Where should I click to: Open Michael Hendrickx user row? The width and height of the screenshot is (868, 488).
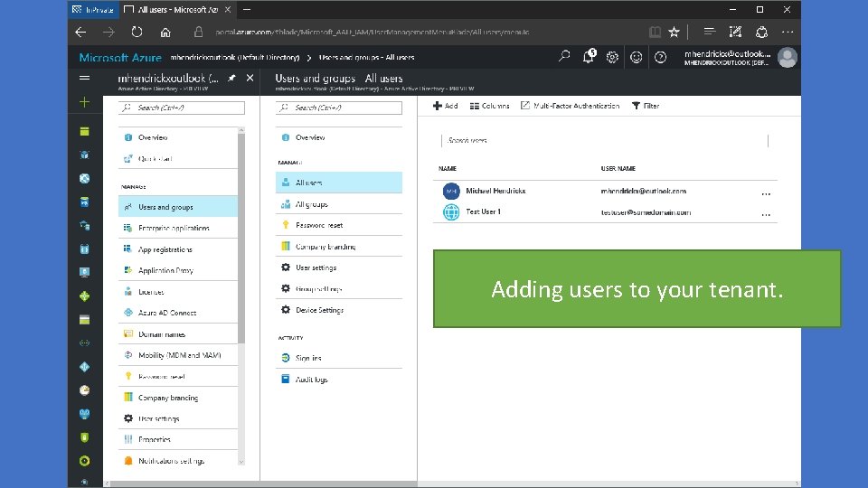point(605,191)
